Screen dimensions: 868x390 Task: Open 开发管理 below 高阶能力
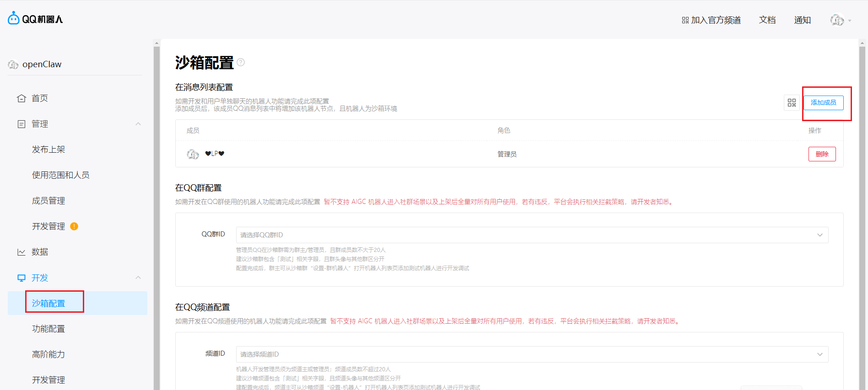[49, 380]
